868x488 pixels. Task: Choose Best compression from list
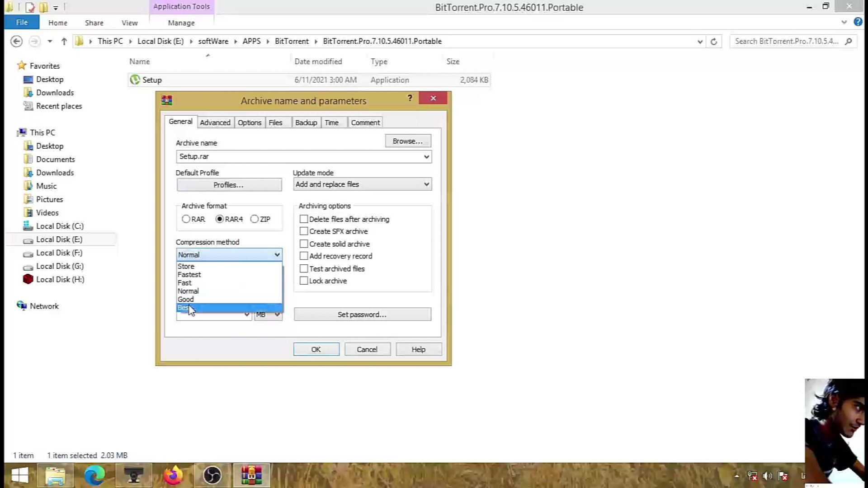tap(229, 308)
